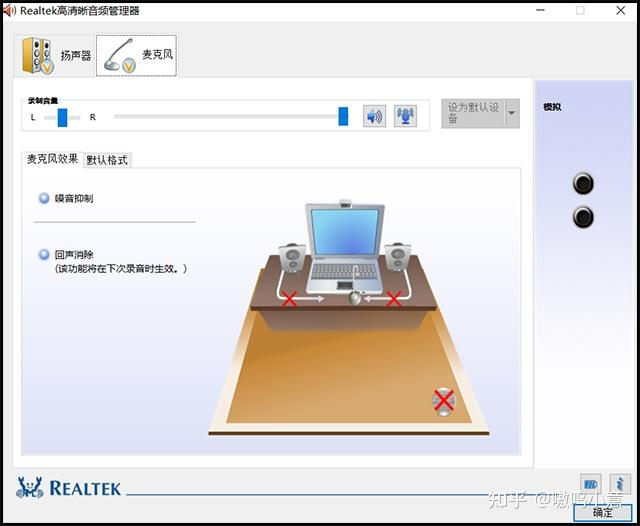Image resolution: width=640 pixels, height=526 pixels.
Task: Click the 录制音量 label
Action: coord(42,100)
